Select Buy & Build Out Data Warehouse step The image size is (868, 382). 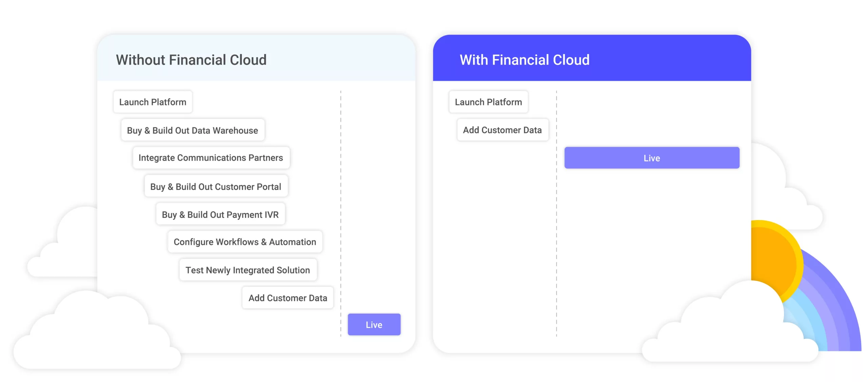tap(192, 130)
